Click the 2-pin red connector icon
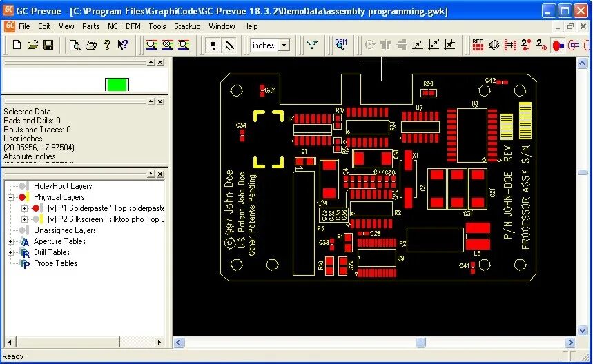The image size is (593, 364). tap(525, 45)
